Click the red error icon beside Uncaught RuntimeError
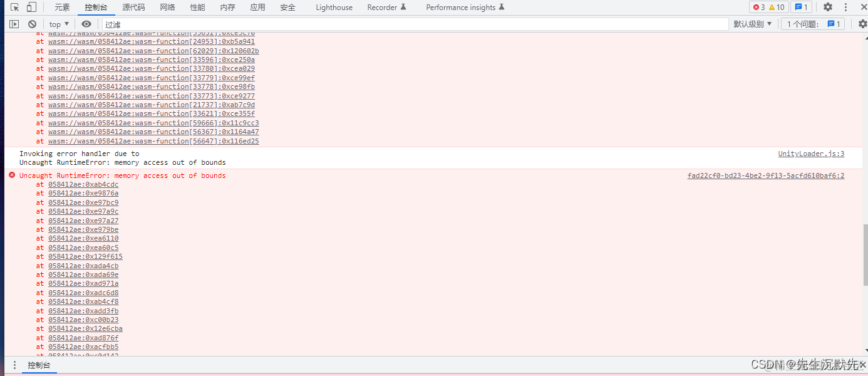The image size is (868, 376). point(11,175)
